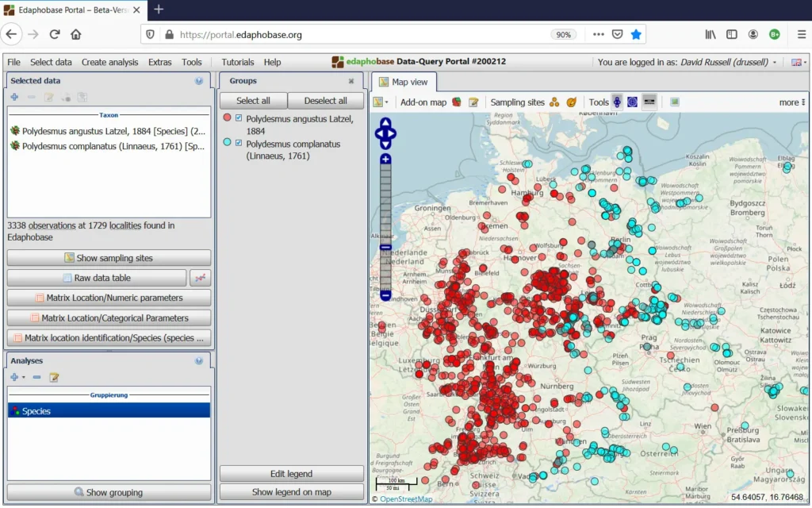Select the Species grouping row
This screenshot has width=812, height=508.
(x=109, y=410)
